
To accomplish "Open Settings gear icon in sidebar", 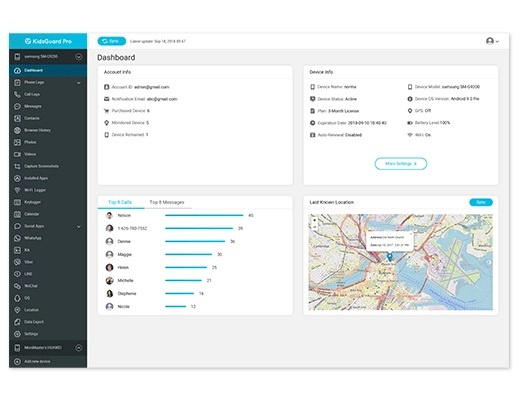I will pos(17,334).
